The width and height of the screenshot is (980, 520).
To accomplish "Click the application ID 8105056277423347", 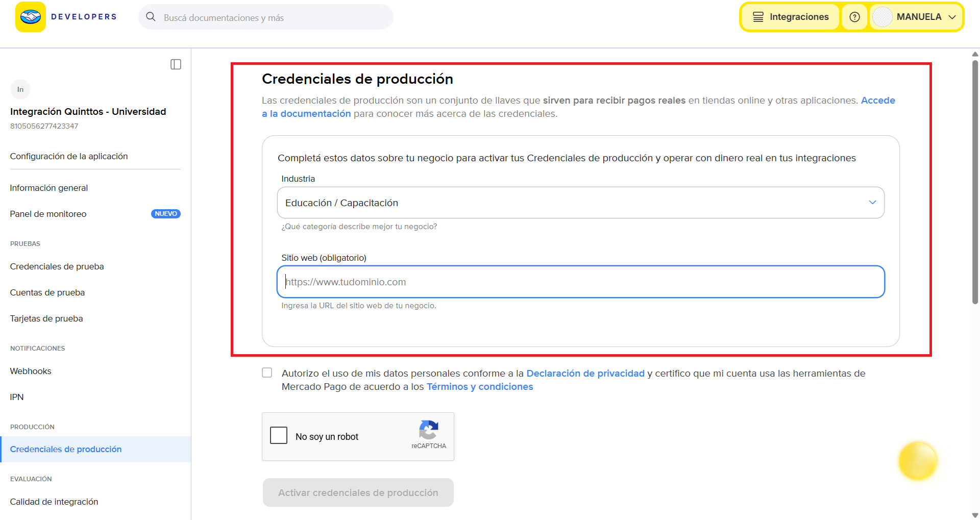I will [44, 126].
